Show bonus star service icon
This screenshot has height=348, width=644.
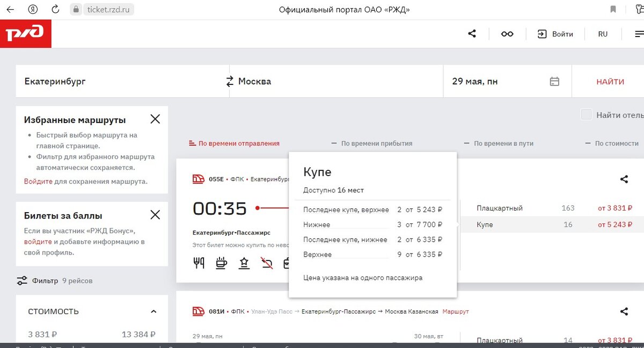(244, 263)
